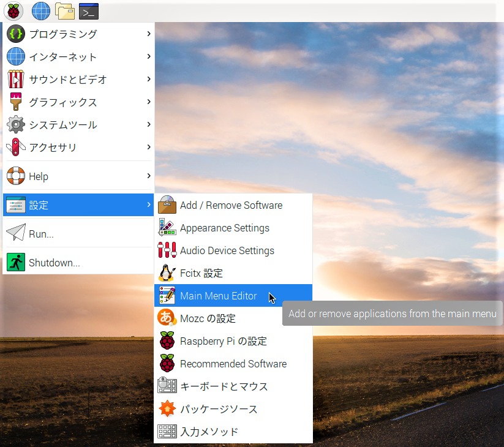Image resolution: width=504 pixels, height=447 pixels.
Task: Click the Run paper plane icon
Action: (16, 232)
